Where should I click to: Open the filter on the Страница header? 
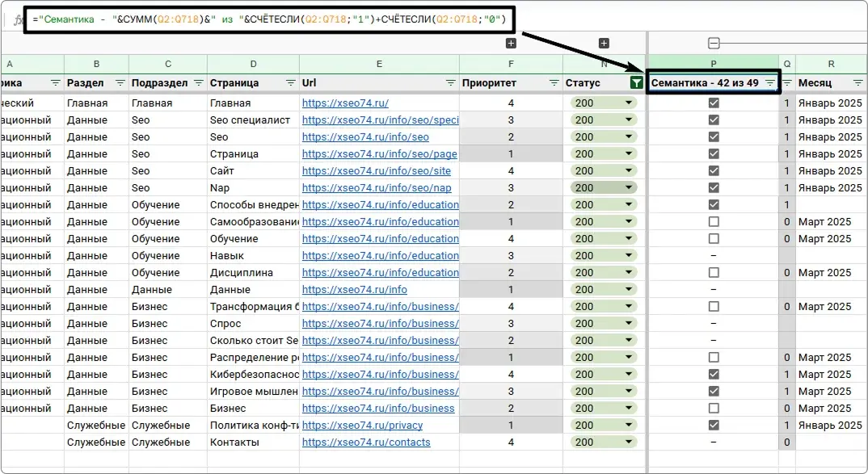pos(290,83)
